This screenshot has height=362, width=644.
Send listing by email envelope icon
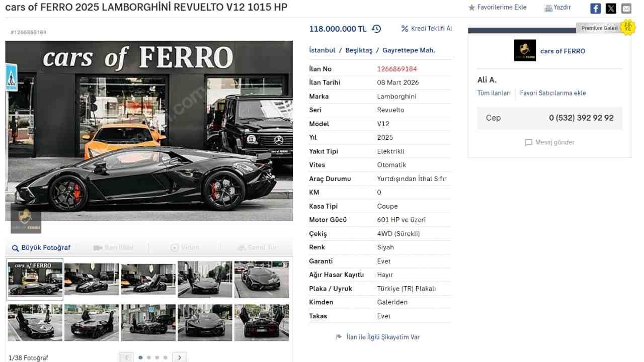click(x=626, y=9)
